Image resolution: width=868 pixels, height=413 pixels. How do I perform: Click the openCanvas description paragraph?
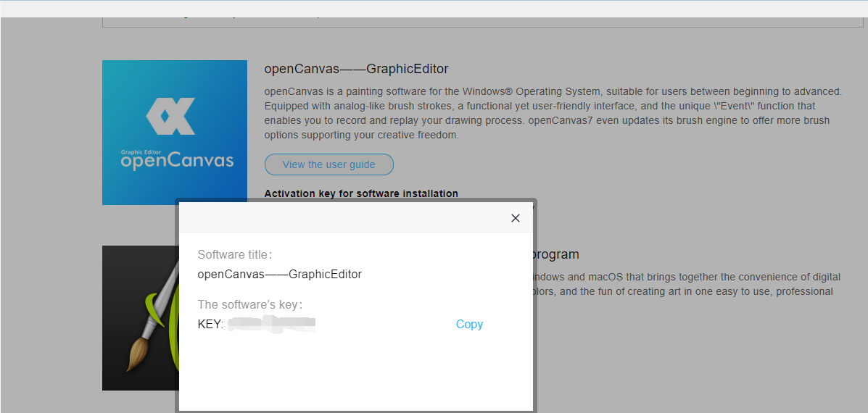[553, 113]
